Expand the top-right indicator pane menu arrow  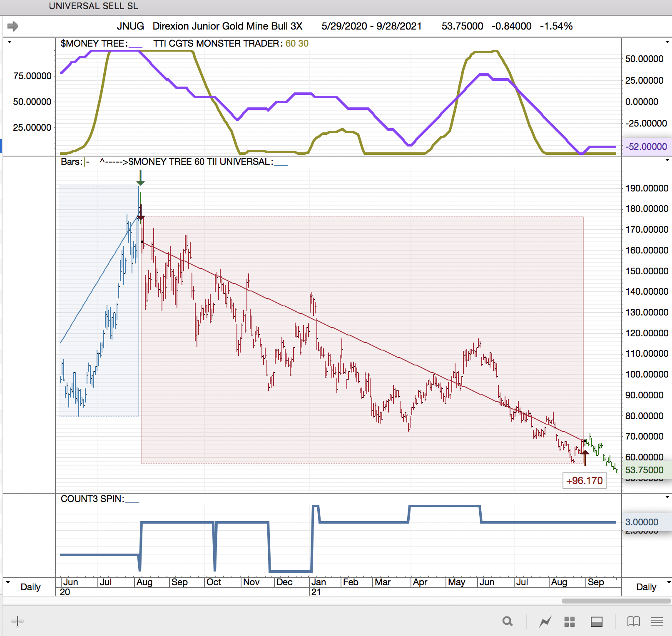click(667, 42)
